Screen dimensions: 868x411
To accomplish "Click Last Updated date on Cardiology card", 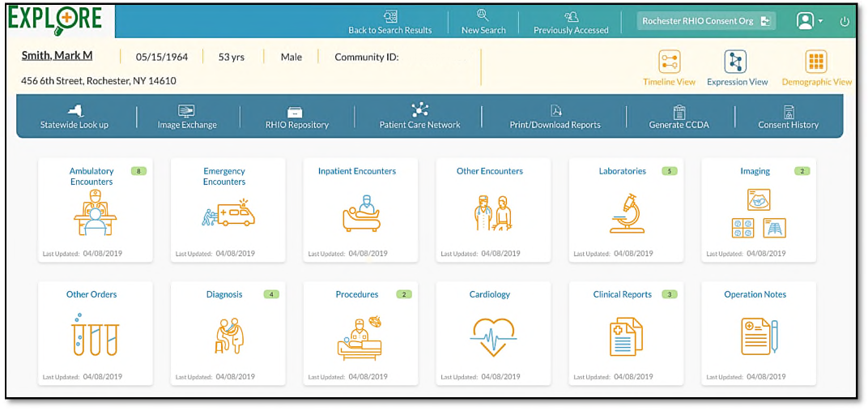I will coord(500,377).
